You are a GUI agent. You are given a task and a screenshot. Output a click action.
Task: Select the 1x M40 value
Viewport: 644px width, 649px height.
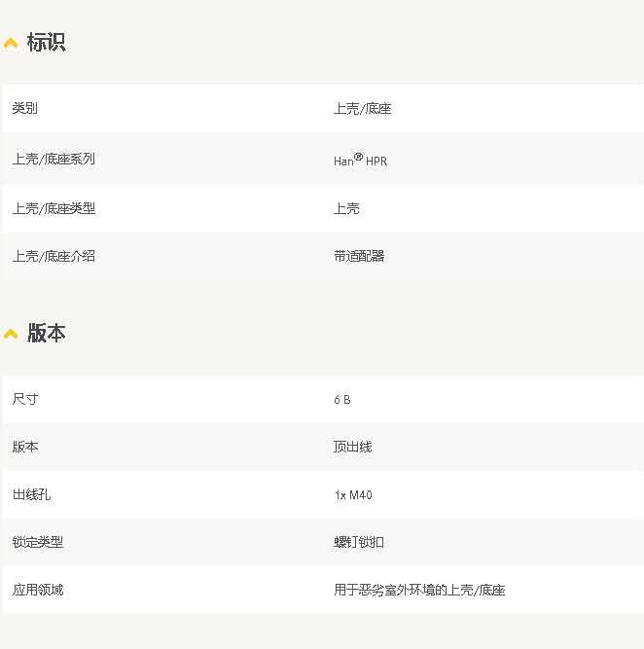tap(353, 495)
